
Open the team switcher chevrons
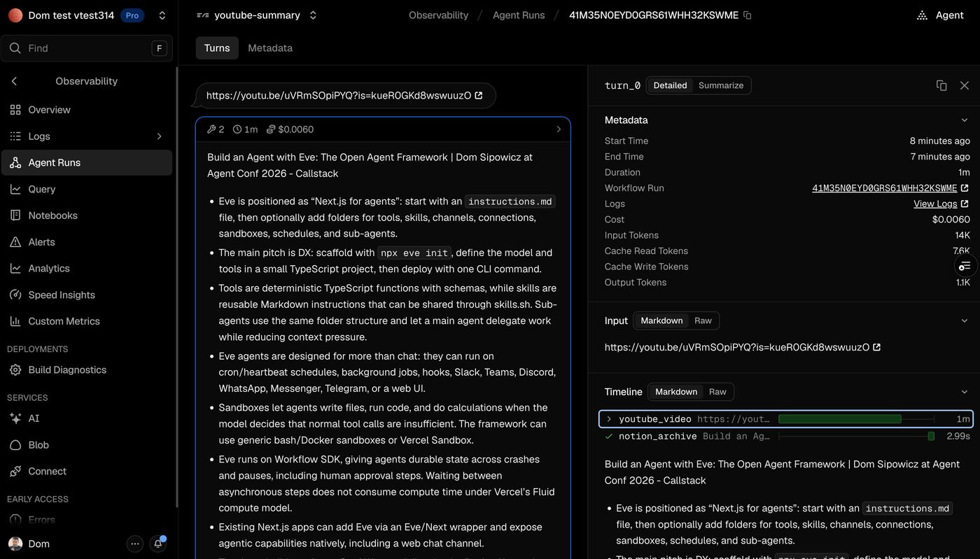[162, 15]
